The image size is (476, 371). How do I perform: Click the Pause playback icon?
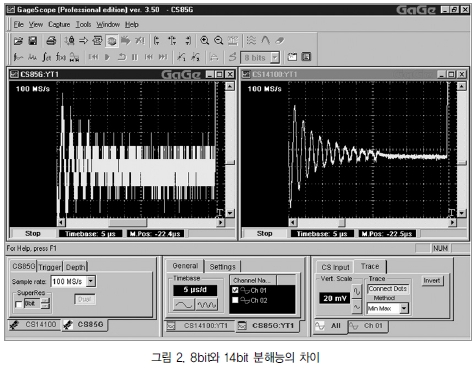[134, 57]
